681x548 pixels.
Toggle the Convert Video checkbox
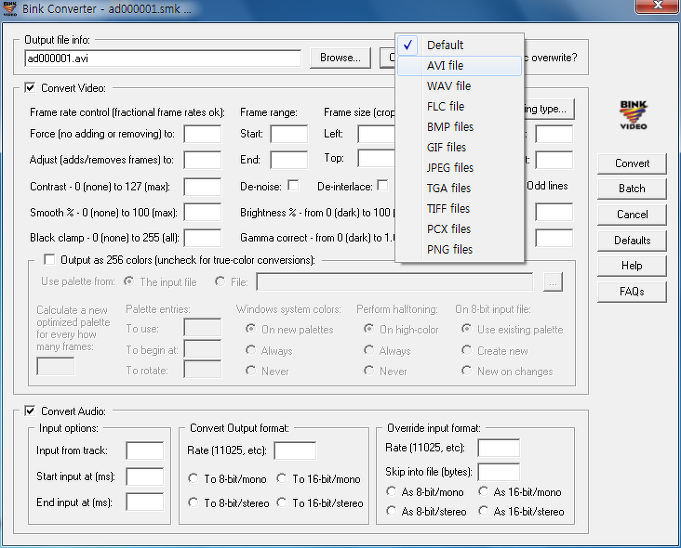pyautogui.click(x=30, y=88)
